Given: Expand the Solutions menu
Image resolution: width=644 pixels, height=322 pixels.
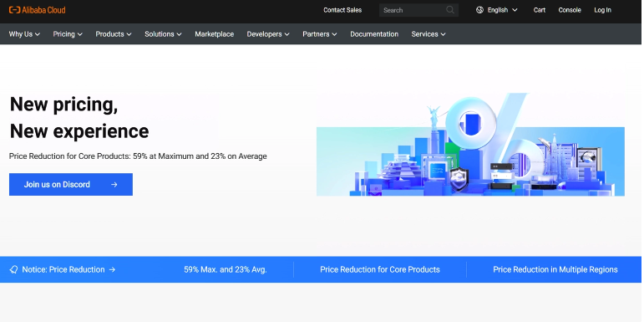Looking at the screenshot, I should click(x=163, y=34).
